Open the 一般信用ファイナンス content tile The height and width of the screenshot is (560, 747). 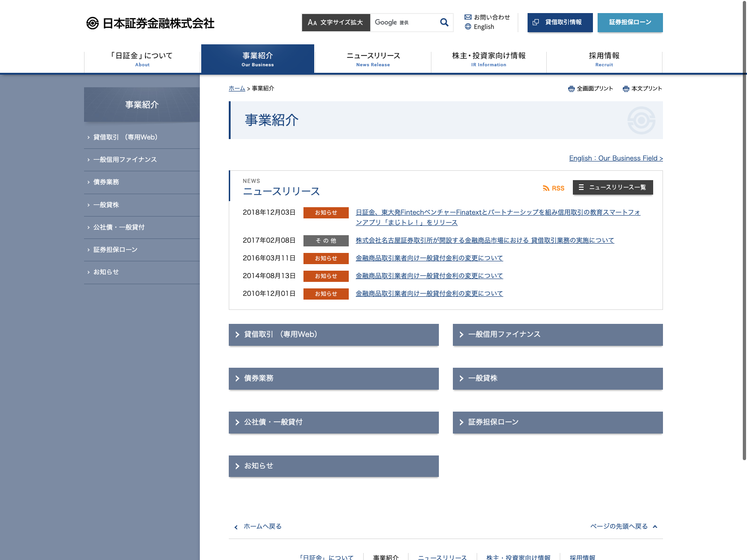[x=557, y=335]
